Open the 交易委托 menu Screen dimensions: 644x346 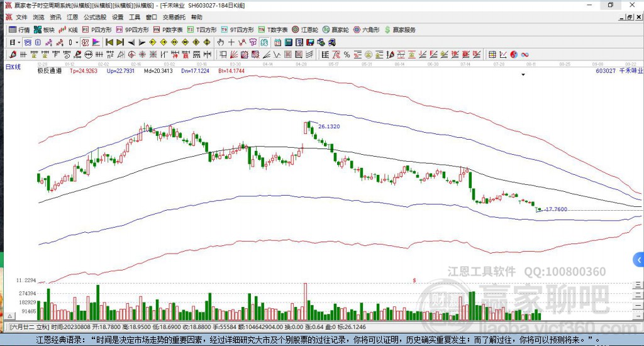174,17
